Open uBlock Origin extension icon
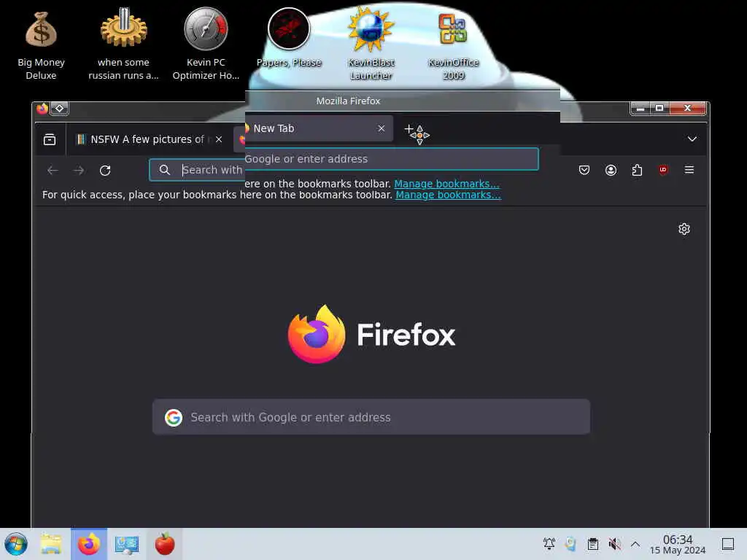747x560 pixels. [x=662, y=170]
